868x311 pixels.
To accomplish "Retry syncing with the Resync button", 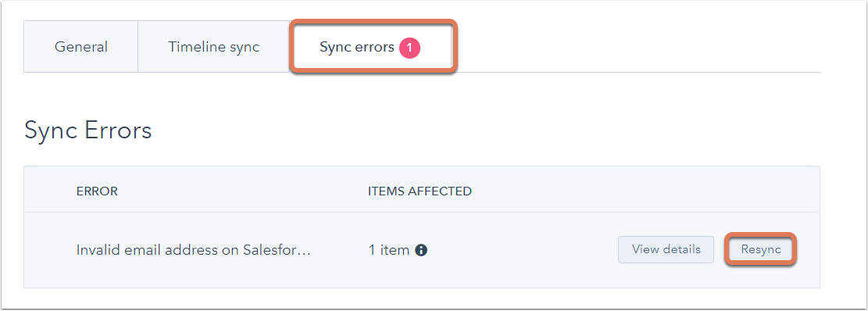I will tap(761, 249).
